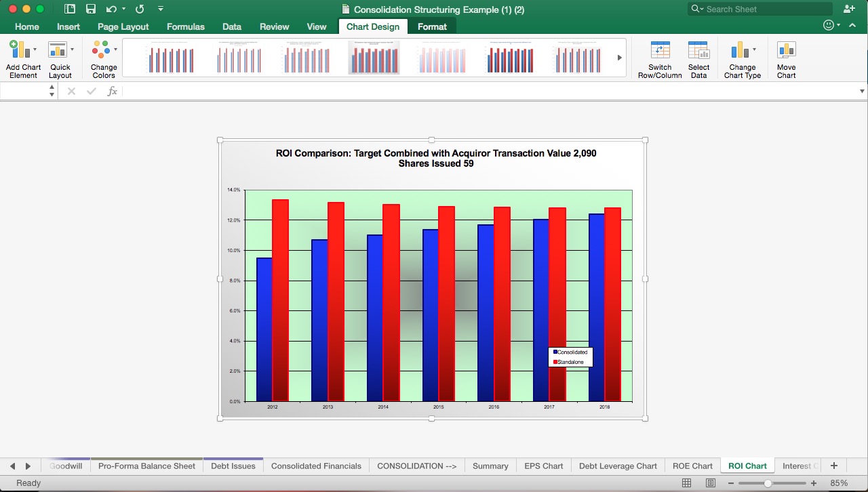The width and height of the screenshot is (868, 492).
Task: Click the Save icon in the title bar
Action: point(92,9)
